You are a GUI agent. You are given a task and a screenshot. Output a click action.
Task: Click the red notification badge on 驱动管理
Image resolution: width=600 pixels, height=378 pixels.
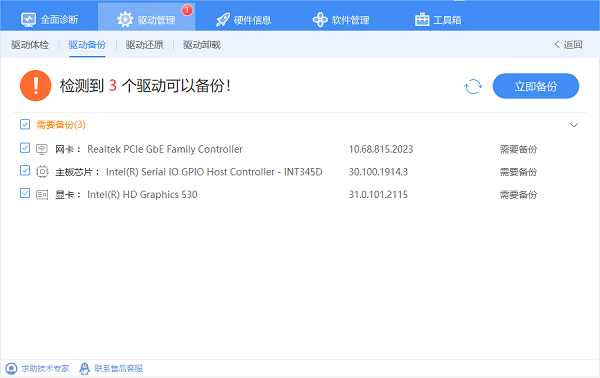[x=187, y=10]
